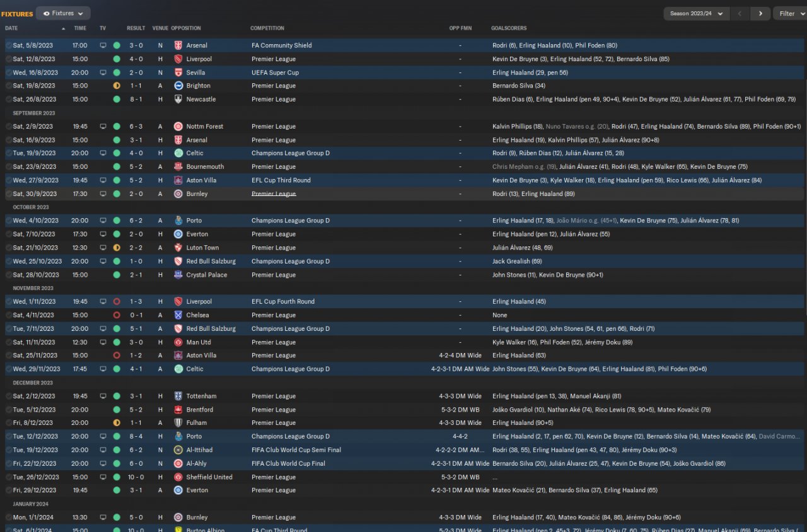Screen dimensions: 807x532
Task: Click the Sheffield United club badge
Action: tap(178, 477)
